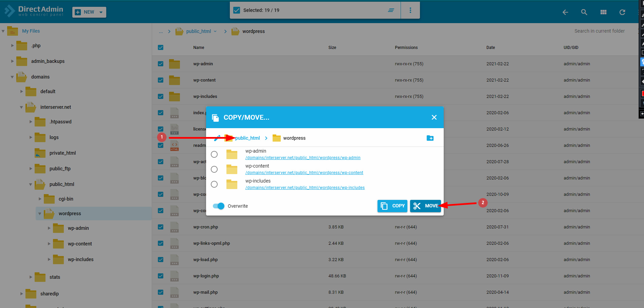
Task: Sort the file list by Name column
Action: [x=199, y=48]
